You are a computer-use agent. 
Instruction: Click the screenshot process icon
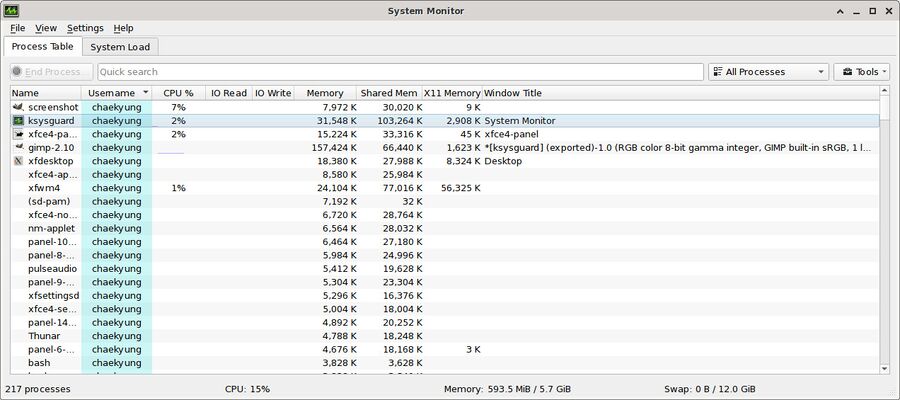point(18,107)
